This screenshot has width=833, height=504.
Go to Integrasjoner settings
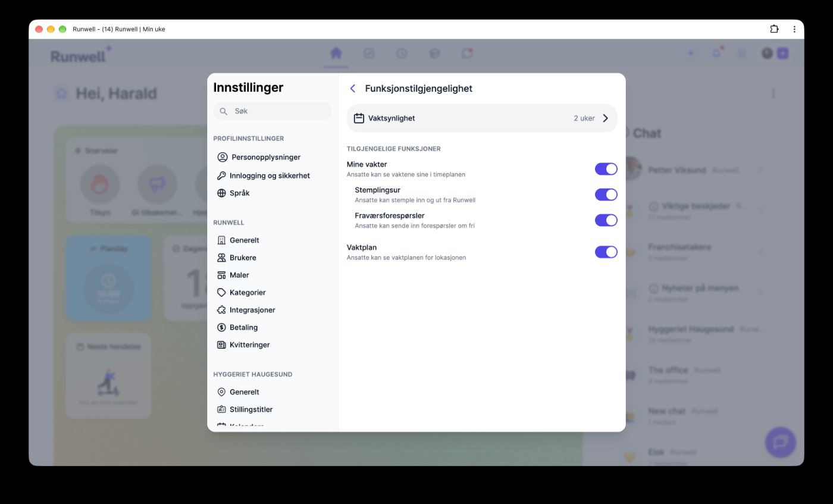(246, 310)
